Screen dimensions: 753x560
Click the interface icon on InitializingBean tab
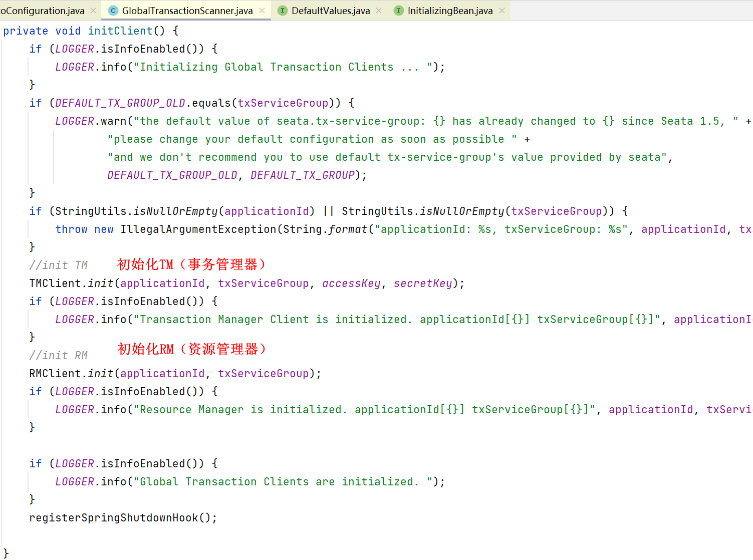(x=399, y=11)
